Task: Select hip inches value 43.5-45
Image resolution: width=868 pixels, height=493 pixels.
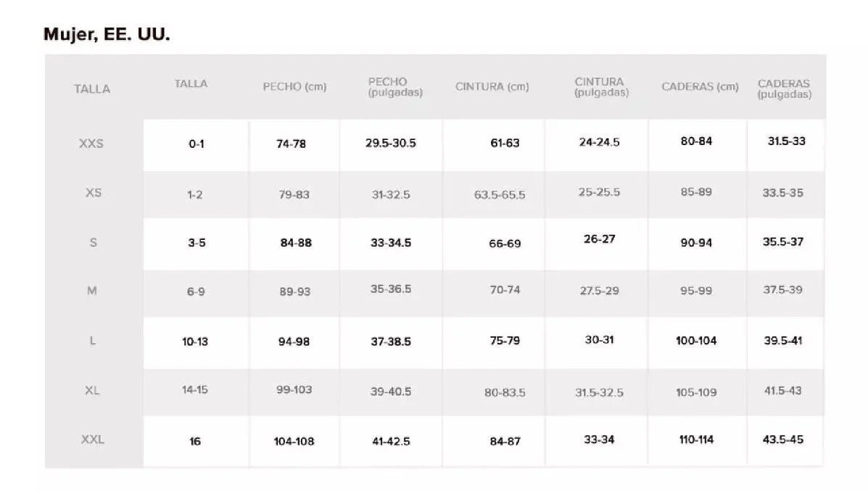Action: point(783,439)
